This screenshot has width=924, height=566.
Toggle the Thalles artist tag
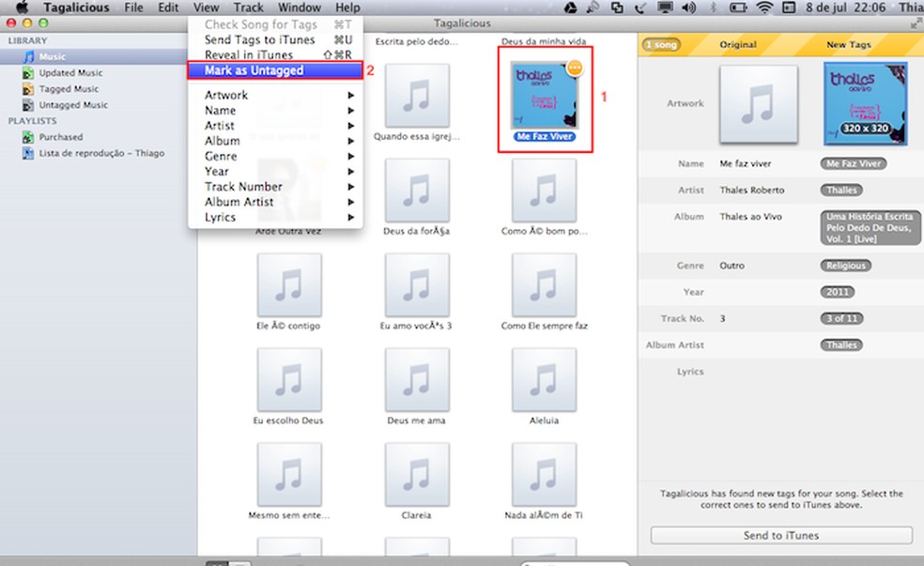[841, 191]
